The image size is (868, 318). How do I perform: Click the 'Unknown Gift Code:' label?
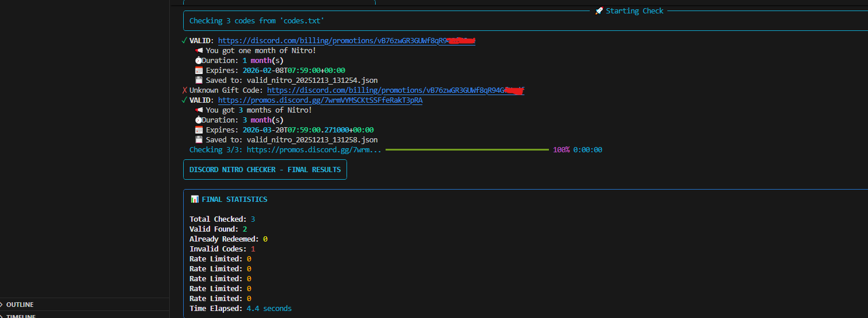tap(226, 90)
